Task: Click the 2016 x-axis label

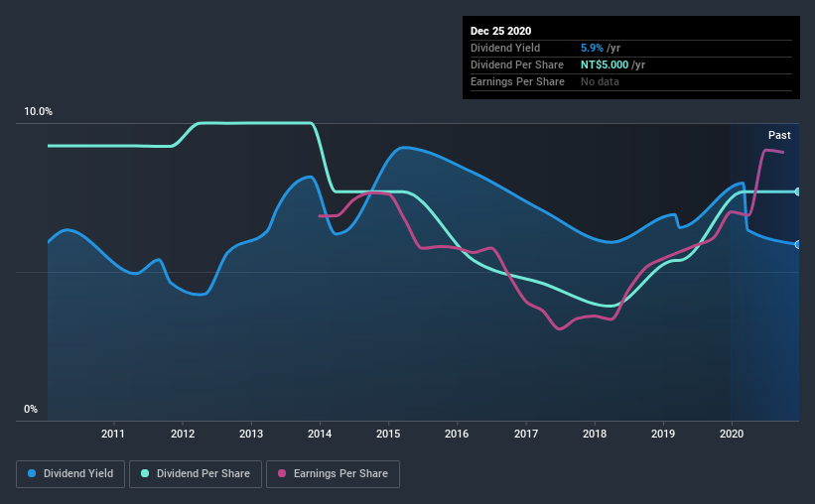Action: (457, 434)
